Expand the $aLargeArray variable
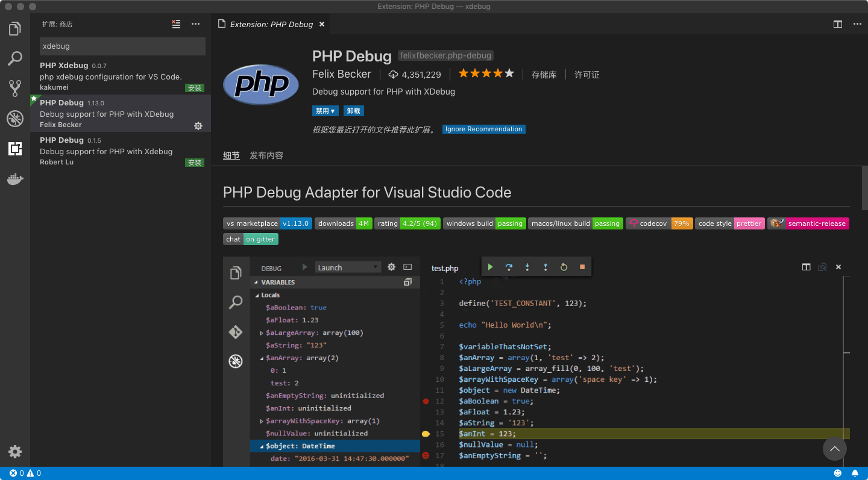The height and width of the screenshot is (480, 868). pyautogui.click(x=260, y=332)
